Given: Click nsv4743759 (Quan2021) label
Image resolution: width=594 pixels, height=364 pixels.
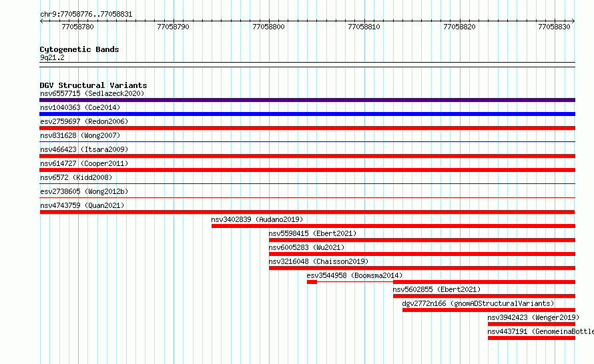Looking at the screenshot, I should 82,205.
